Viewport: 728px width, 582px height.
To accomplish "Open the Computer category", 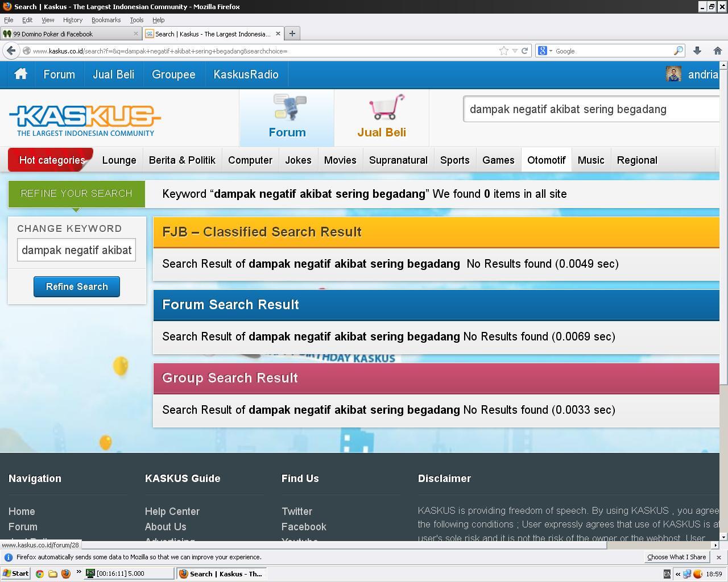I will pyautogui.click(x=250, y=160).
